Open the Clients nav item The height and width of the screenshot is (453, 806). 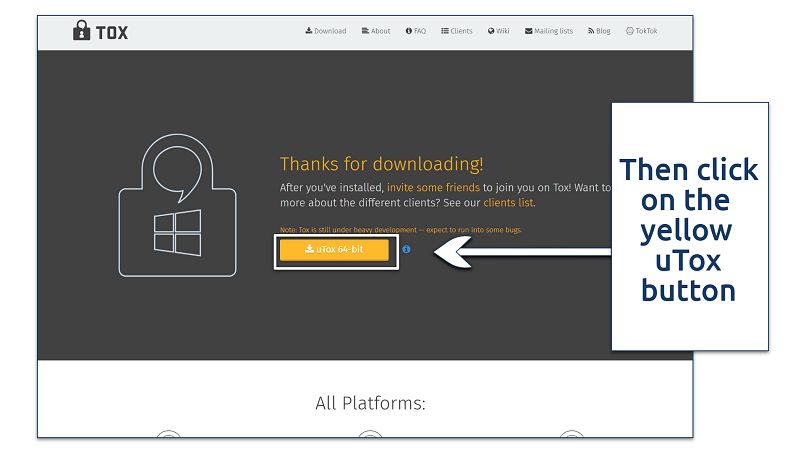tap(456, 31)
